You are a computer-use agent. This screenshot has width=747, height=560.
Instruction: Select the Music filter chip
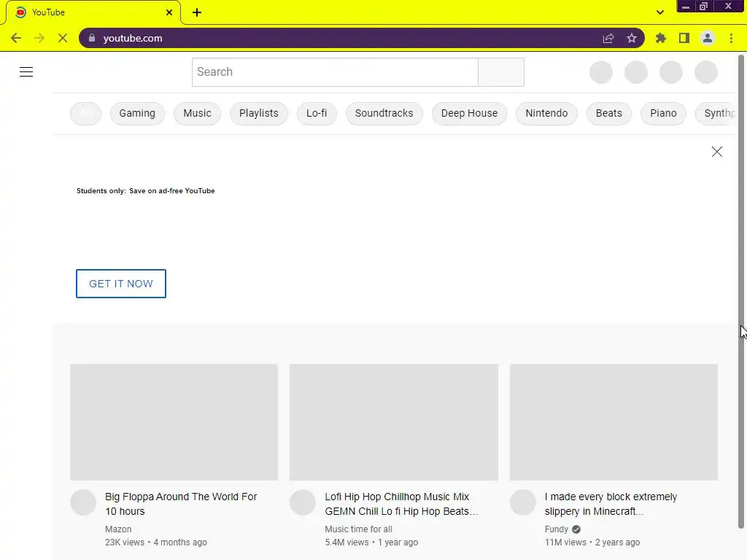pyautogui.click(x=197, y=113)
